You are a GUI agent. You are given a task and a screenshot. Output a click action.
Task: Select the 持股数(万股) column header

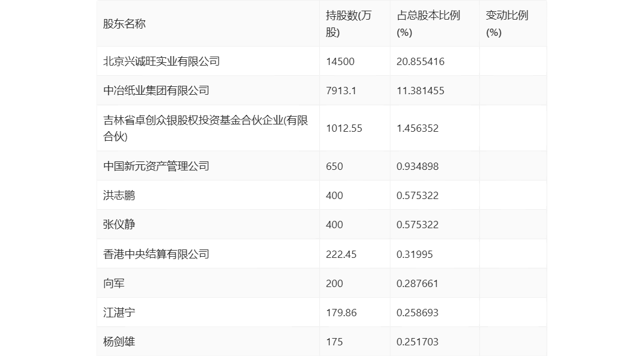[x=348, y=24]
